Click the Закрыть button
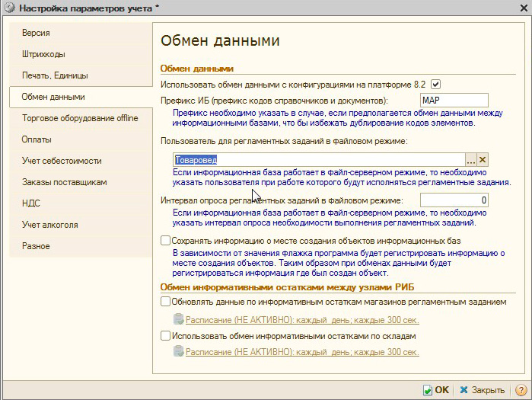The width and height of the screenshot is (532, 400). 483,389
